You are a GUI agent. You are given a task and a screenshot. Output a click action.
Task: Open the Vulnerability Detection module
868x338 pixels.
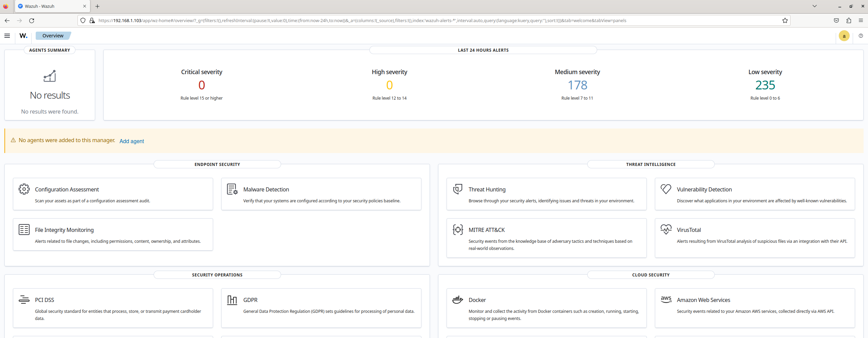tap(704, 189)
